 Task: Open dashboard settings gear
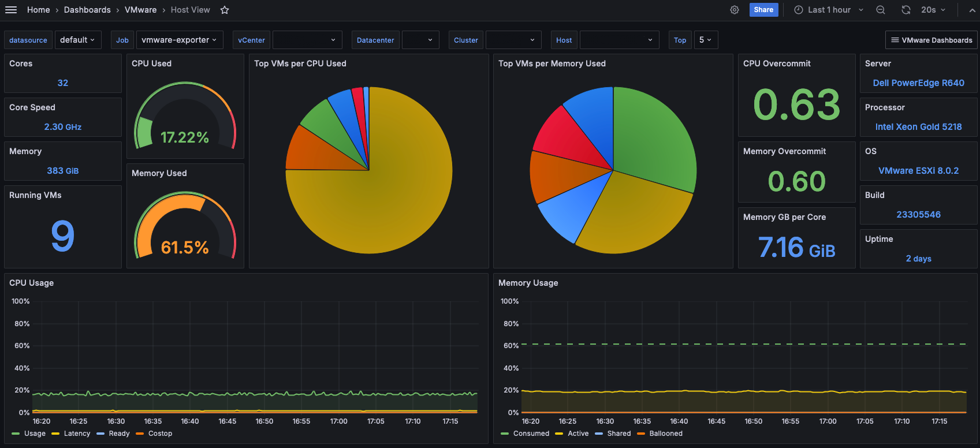[735, 10]
